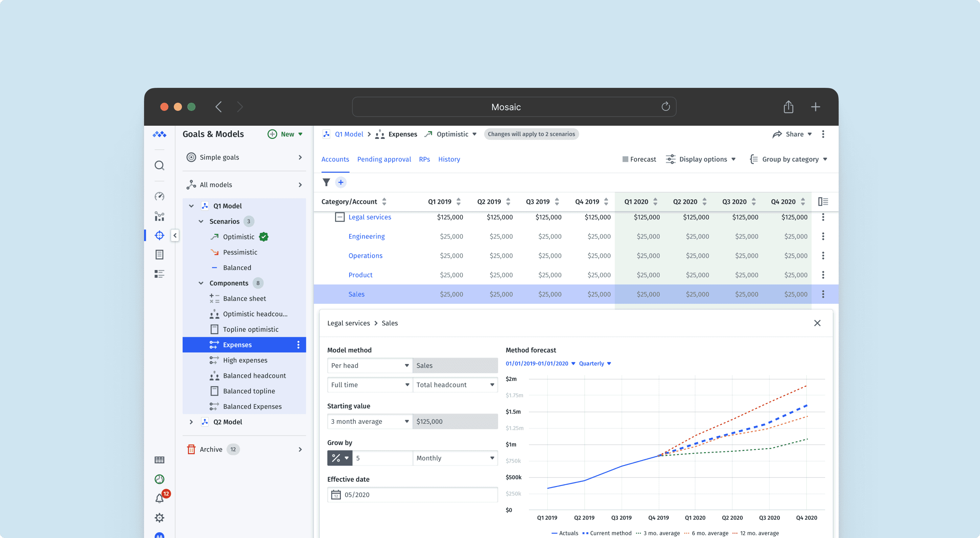Click the Grow by value field
Viewport: 980px width, 538px height.
click(382, 458)
